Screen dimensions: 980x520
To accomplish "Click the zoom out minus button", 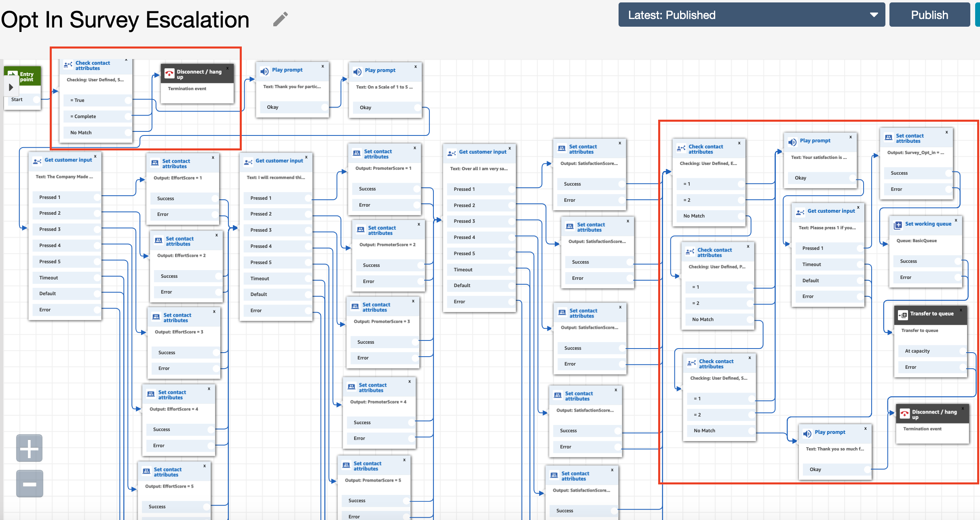I will (29, 484).
